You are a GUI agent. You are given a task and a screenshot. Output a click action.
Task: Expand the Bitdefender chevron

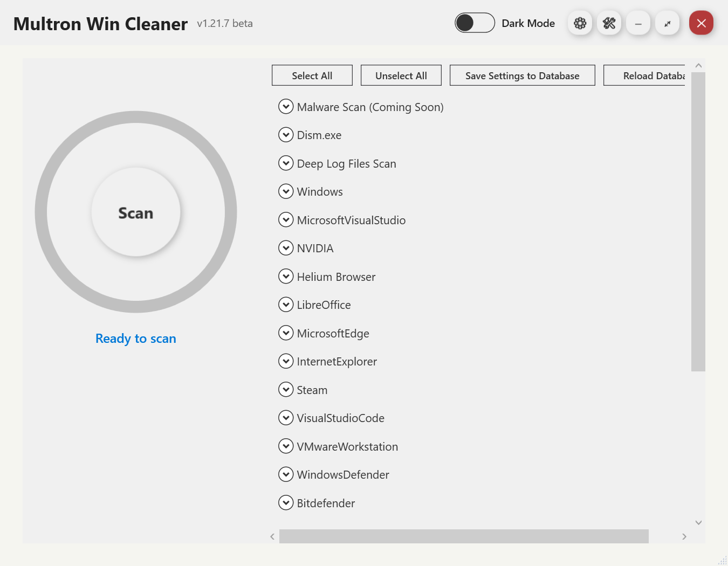point(286,503)
